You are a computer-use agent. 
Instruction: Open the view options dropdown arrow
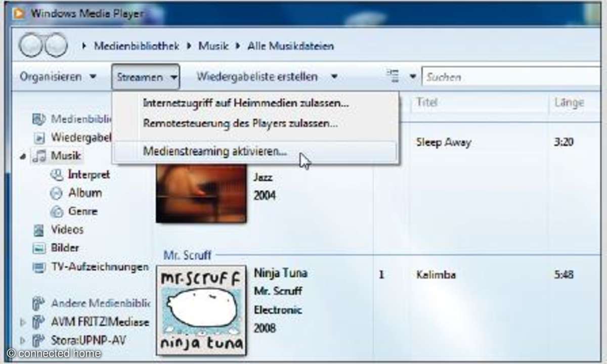tap(412, 77)
